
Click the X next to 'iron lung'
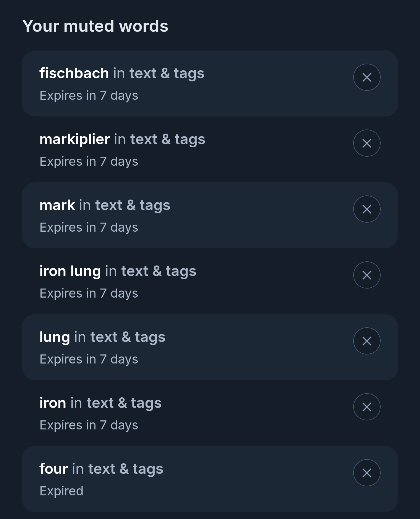point(367,275)
